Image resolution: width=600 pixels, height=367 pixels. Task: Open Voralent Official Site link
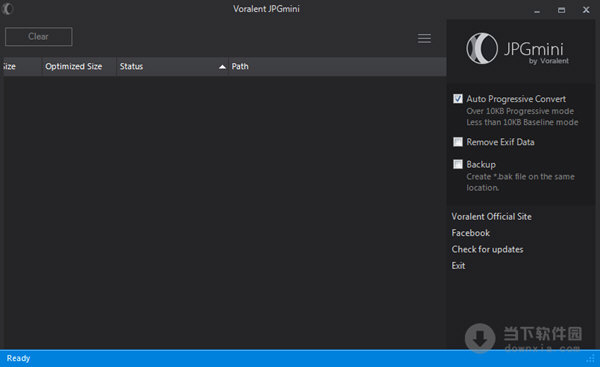(x=491, y=217)
